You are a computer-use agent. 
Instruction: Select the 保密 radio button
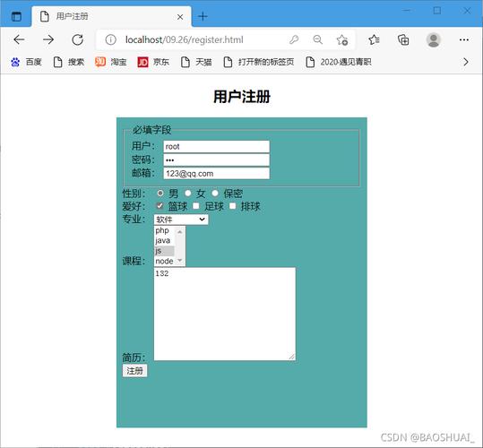coord(215,194)
